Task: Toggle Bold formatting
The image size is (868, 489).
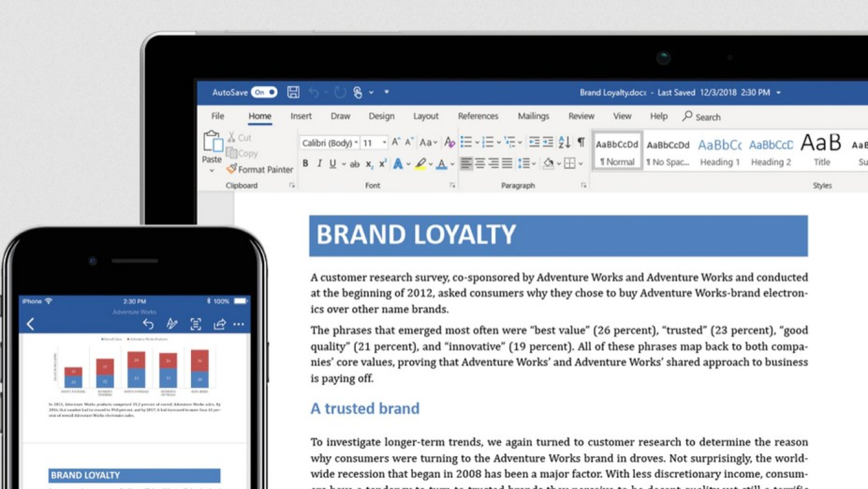Action: (305, 163)
